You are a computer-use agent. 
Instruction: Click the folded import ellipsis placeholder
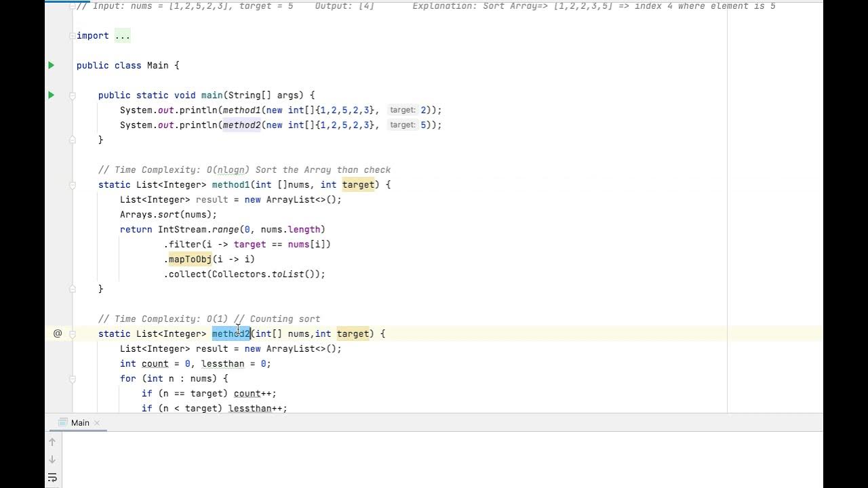click(122, 35)
